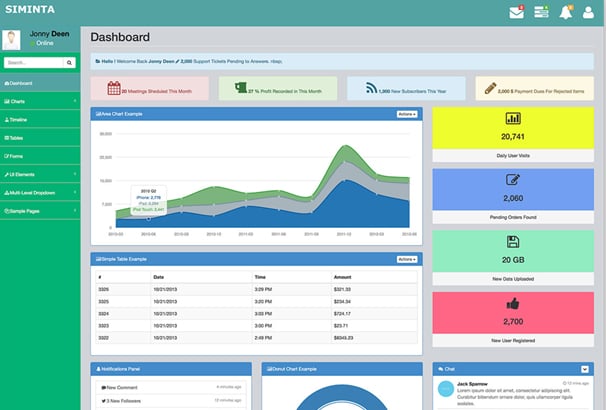Open Actions dropdown on Simple Table panel

coord(407,259)
